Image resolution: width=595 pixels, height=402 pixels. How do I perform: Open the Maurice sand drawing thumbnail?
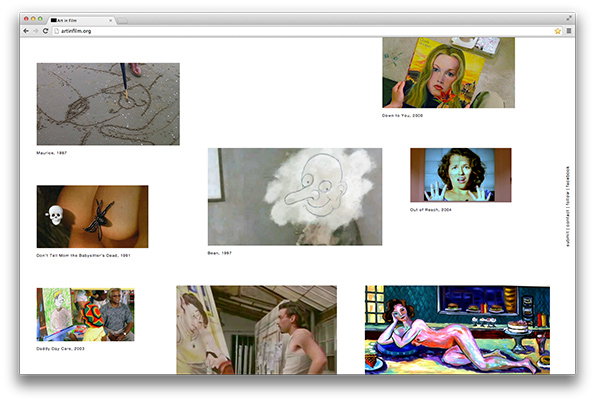coord(108,104)
